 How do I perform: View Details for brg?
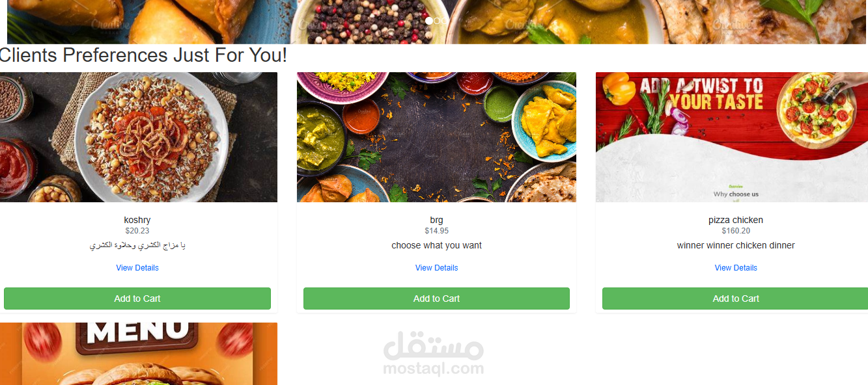pyautogui.click(x=436, y=268)
